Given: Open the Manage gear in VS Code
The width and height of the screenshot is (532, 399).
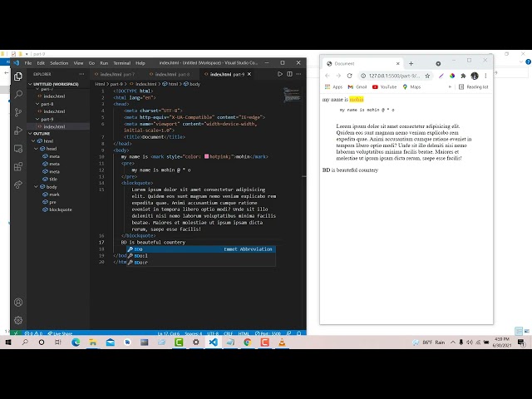Looking at the screenshot, I should click(x=18, y=320).
